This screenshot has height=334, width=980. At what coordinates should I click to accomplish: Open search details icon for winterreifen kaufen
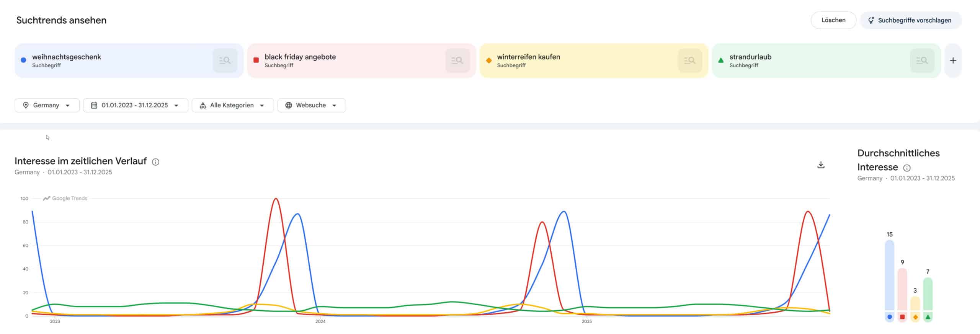pos(690,60)
